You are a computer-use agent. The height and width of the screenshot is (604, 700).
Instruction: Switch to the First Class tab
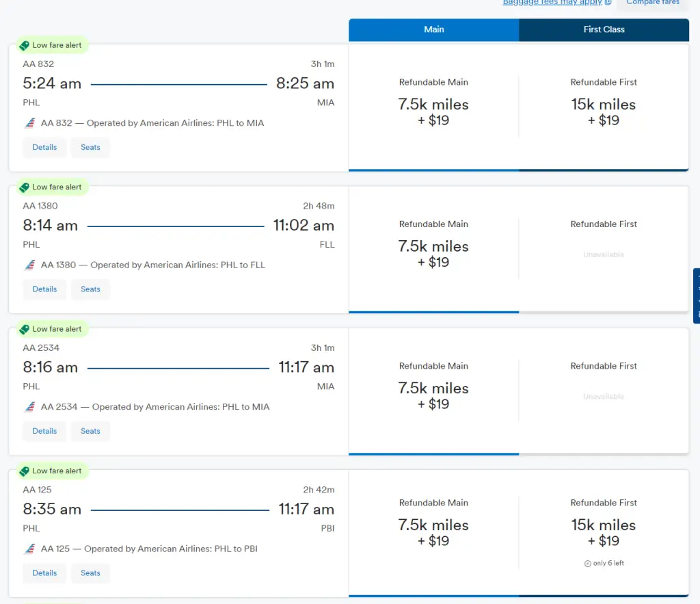[604, 29]
